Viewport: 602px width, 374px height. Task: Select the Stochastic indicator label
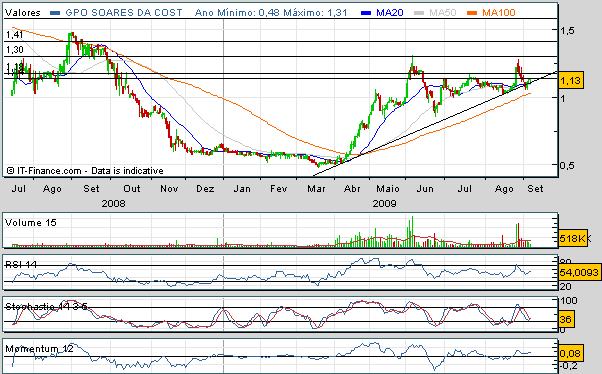pyautogui.click(x=46, y=306)
